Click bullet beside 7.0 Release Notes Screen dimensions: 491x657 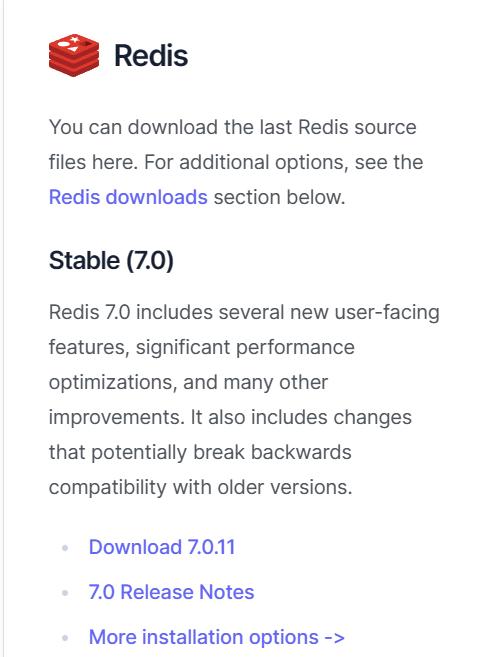(65, 592)
